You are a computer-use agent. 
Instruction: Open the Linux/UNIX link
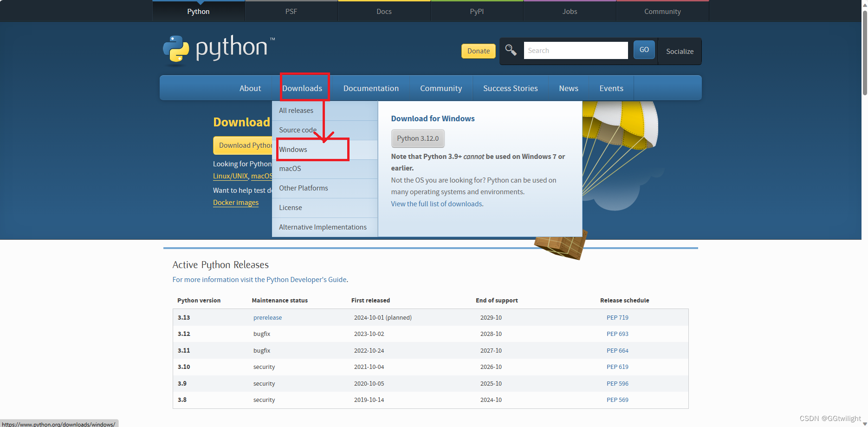coord(230,176)
